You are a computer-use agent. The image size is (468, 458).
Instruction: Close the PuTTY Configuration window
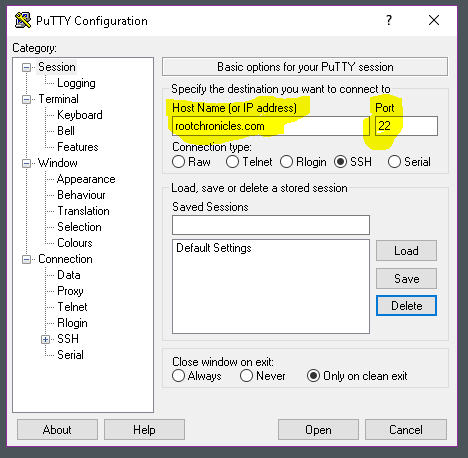coord(434,20)
